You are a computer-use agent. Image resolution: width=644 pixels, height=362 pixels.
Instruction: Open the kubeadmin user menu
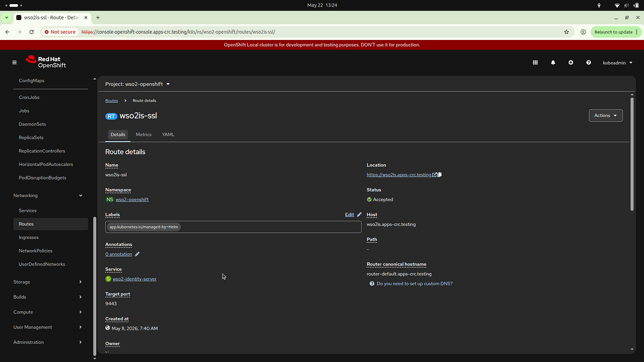click(617, 62)
